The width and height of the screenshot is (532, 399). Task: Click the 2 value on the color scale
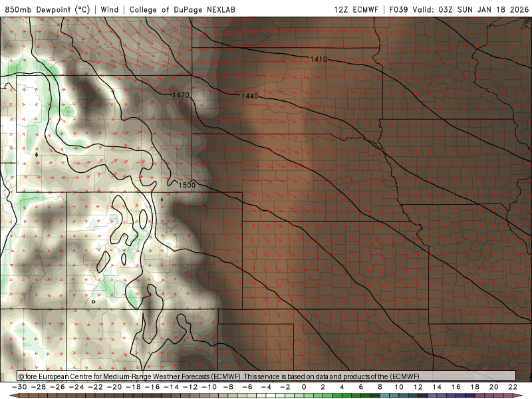(323, 387)
